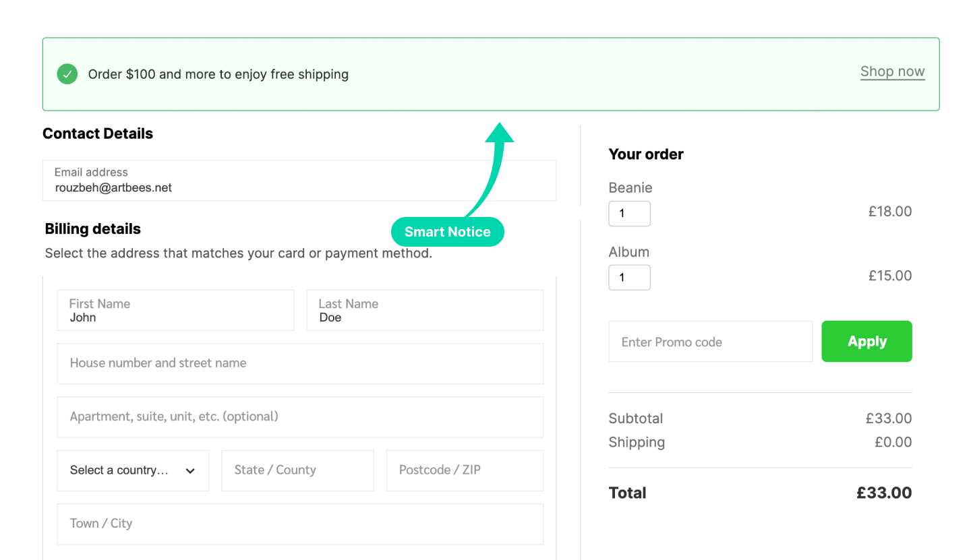The image size is (971, 560).
Task: Click the Postcode / ZIP field
Action: click(465, 470)
